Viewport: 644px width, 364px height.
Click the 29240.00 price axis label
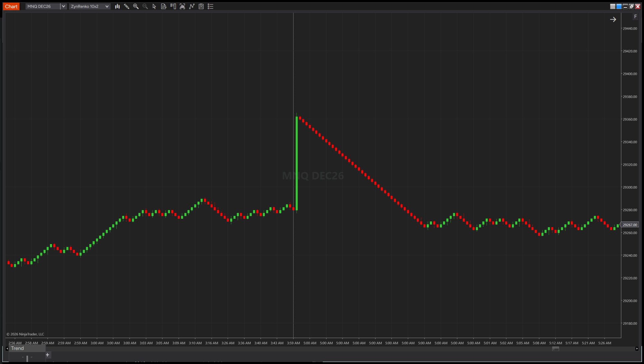pyautogui.click(x=630, y=255)
